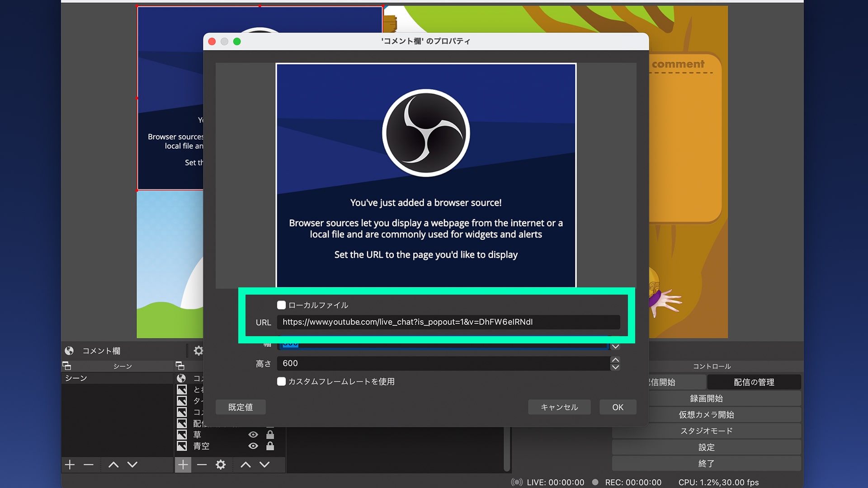The image size is (868, 488).
Task: Add a new scene with the plus icon
Action: pyautogui.click(x=70, y=465)
